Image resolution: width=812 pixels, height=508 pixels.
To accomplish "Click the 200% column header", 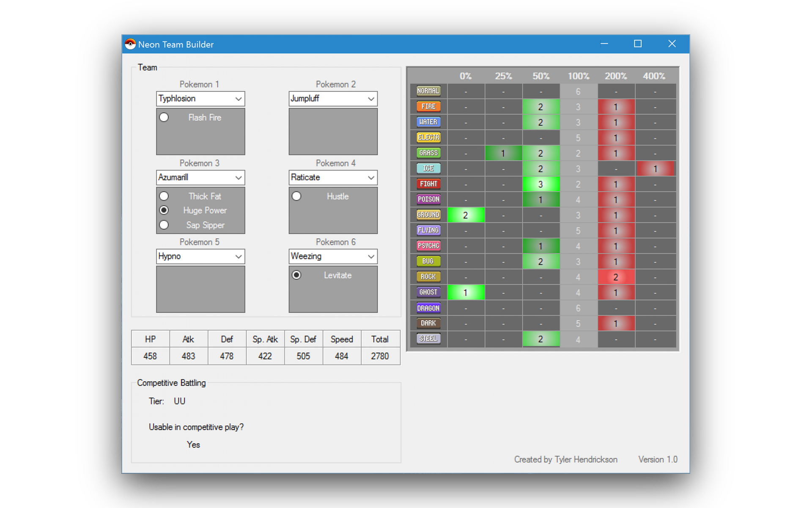I will click(616, 76).
